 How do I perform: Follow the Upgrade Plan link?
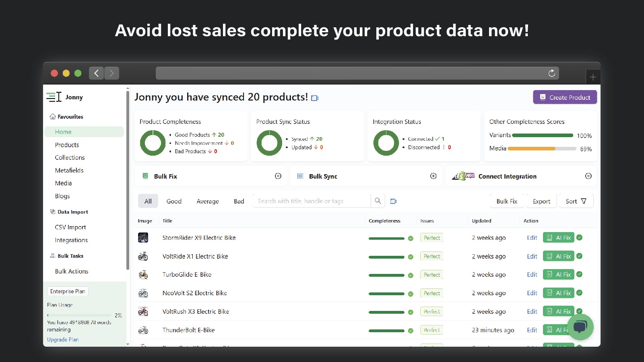[63, 339]
